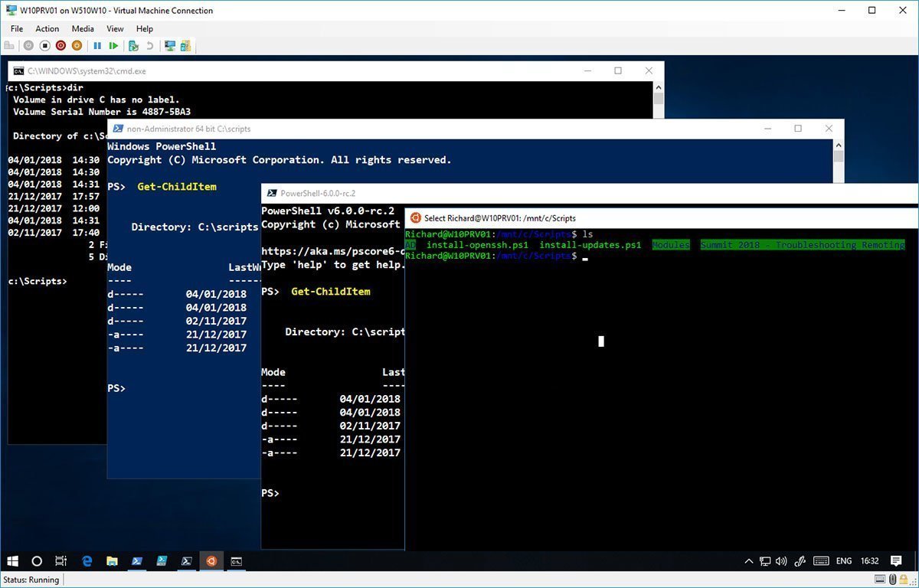Resume the VM with the green play icon
Screen dimensions: 919x588
pyautogui.click(x=113, y=45)
